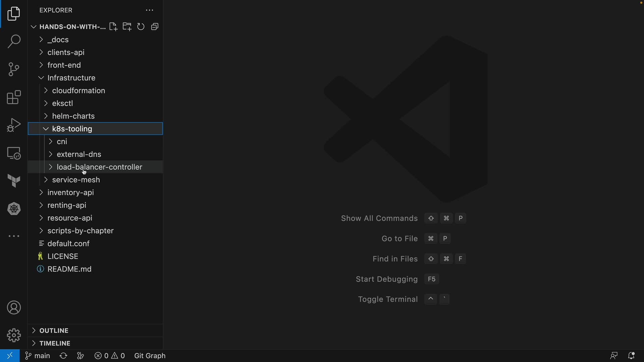
Task: Open the README.md file
Action: 69,269
